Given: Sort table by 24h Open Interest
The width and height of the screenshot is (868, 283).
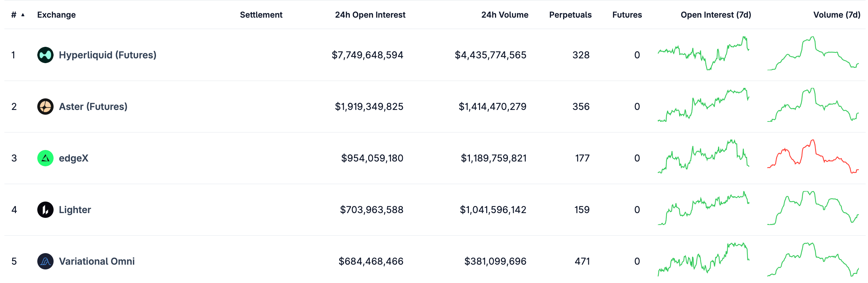Looking at the screenshot, I should click(370, 15).
